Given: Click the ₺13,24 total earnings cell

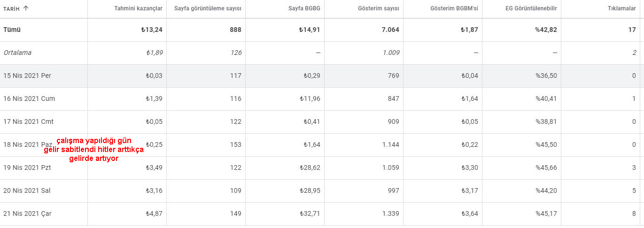Looking at the screenshot, I should coord(152,30).
